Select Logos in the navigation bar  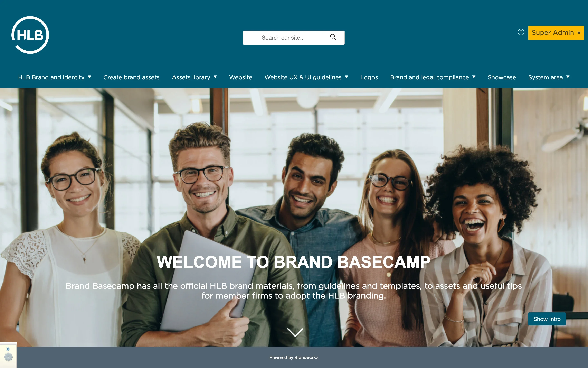click(369, 77)
